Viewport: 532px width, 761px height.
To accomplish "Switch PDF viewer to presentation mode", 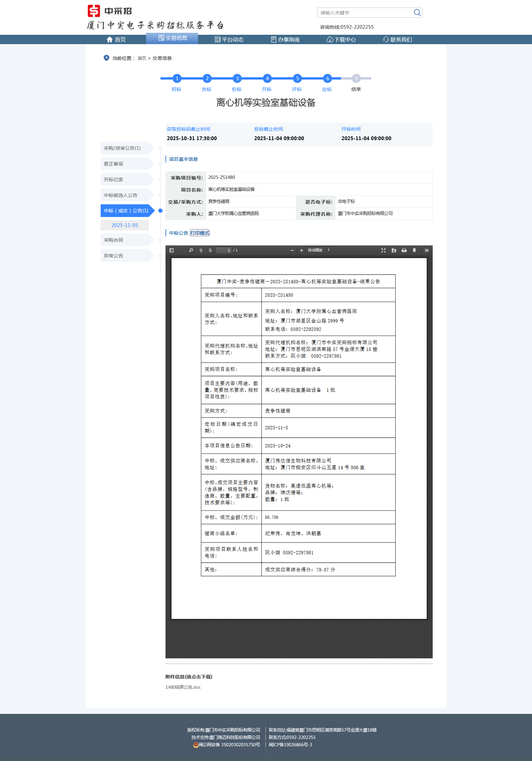I will pyautogui.click(x=384, y=250).
